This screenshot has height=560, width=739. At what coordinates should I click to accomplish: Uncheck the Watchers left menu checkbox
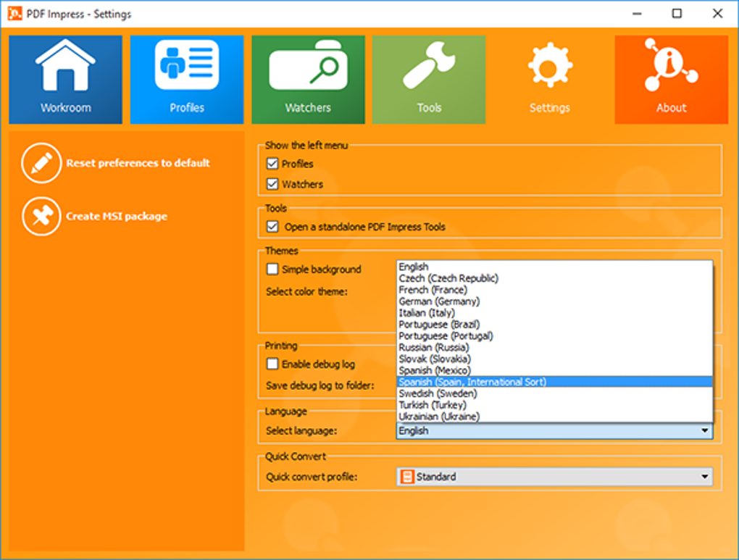pos(272,184)
